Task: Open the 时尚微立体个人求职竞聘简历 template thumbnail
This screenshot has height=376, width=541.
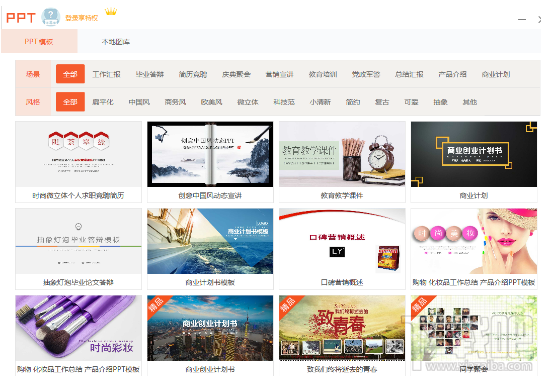Action: [x=79, y=154]
